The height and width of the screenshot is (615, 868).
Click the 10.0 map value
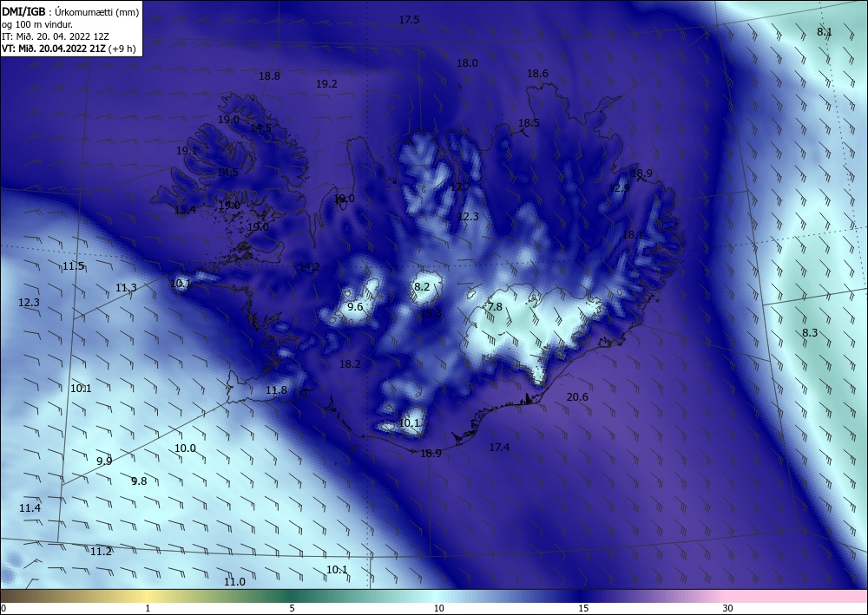185,448
